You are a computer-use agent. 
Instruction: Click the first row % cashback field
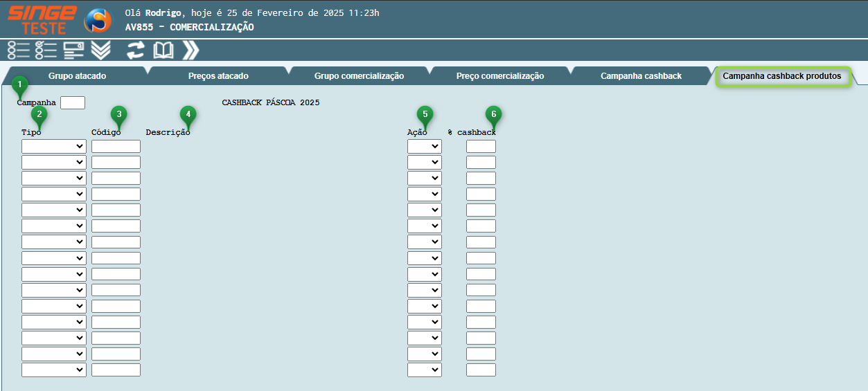(x=481, y=146)
